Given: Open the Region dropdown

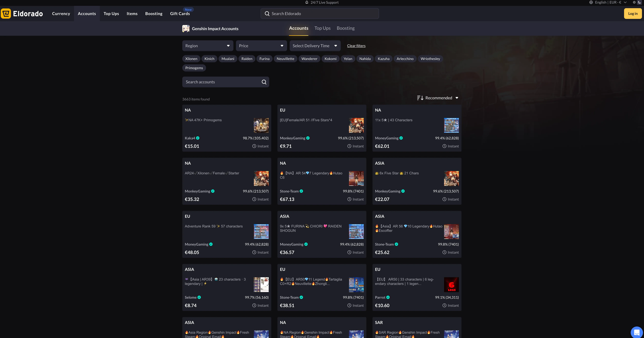Looking at the screenshot, I should (207, 46).
